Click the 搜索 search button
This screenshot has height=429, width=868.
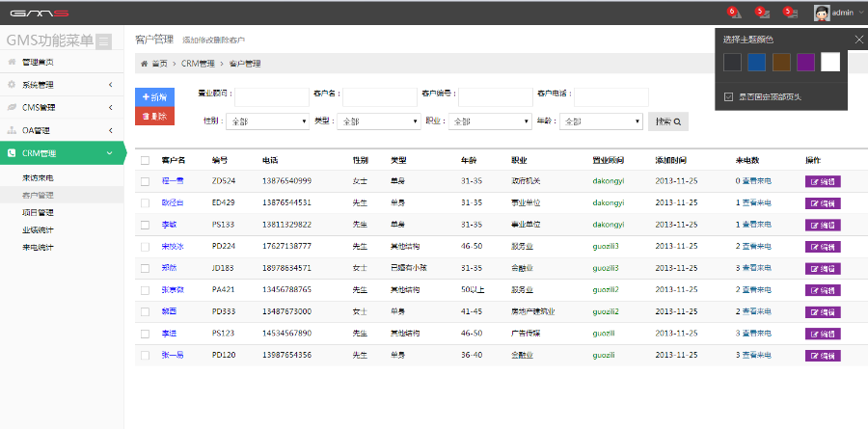668,122
